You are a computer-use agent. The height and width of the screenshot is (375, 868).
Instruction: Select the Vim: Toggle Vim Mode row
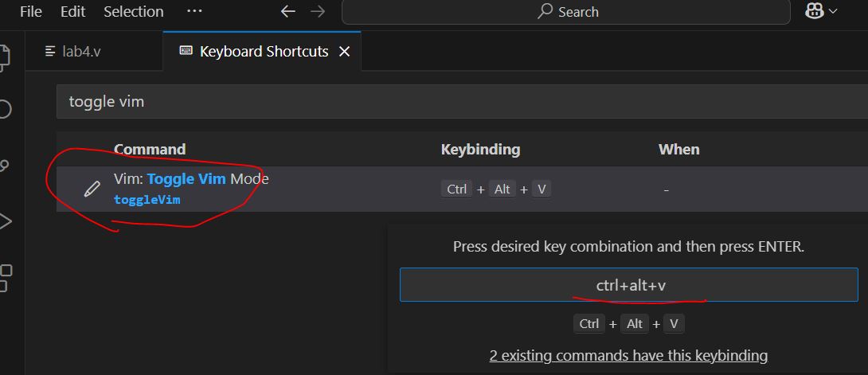[319, 189]
